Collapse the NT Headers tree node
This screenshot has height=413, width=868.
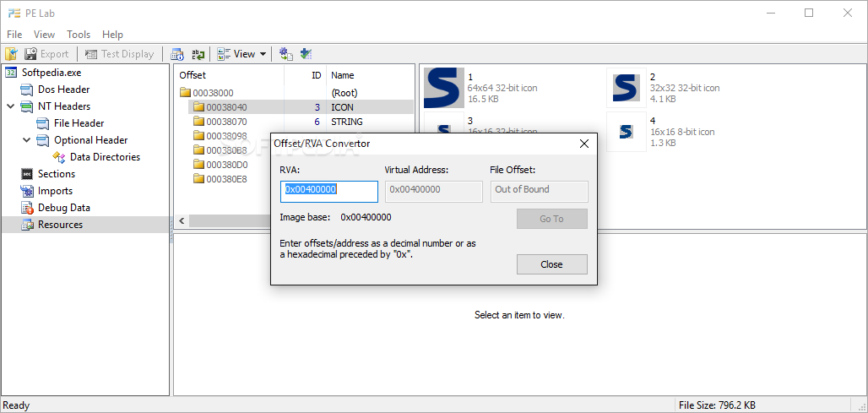click(x=11, y=106)
